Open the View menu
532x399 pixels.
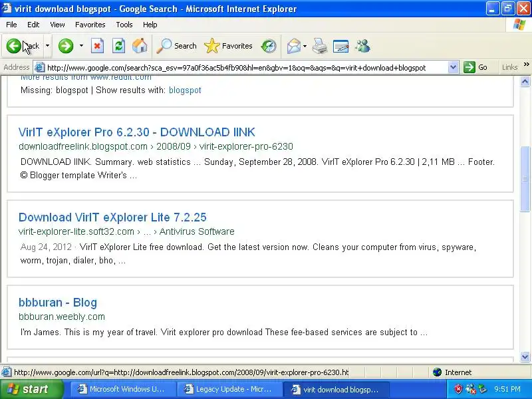point(57,25)
